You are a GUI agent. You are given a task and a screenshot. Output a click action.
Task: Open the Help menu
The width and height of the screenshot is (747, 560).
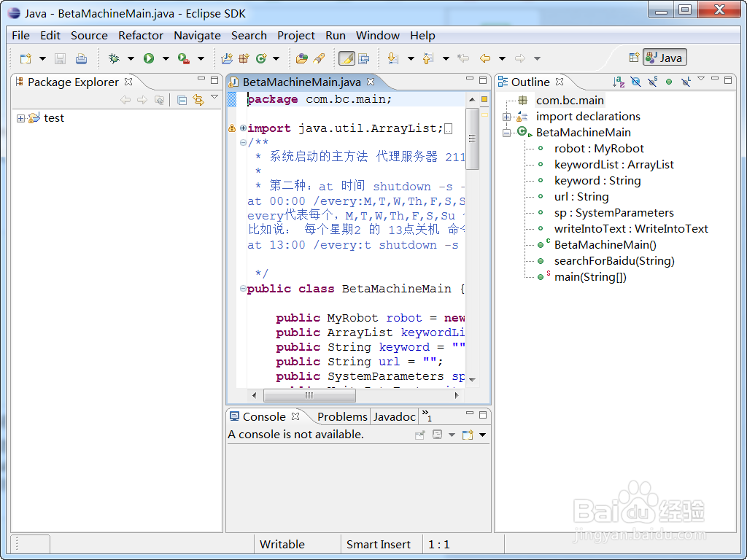click(422, 36)
